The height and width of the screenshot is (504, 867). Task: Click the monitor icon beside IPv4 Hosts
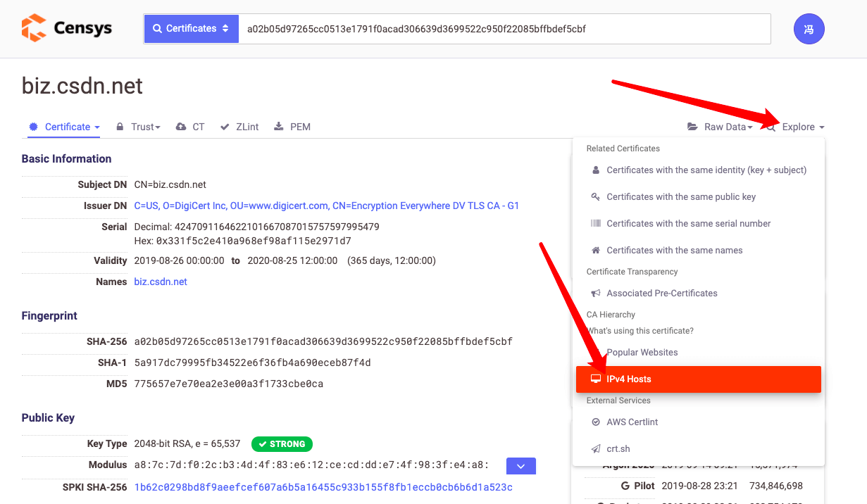pos(596,379)
